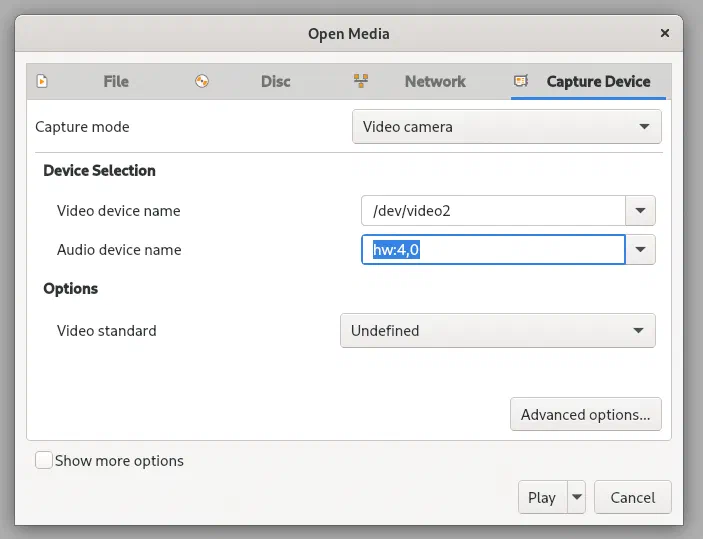
Task: Click the Network tab network icon
Action: (361, 81)
